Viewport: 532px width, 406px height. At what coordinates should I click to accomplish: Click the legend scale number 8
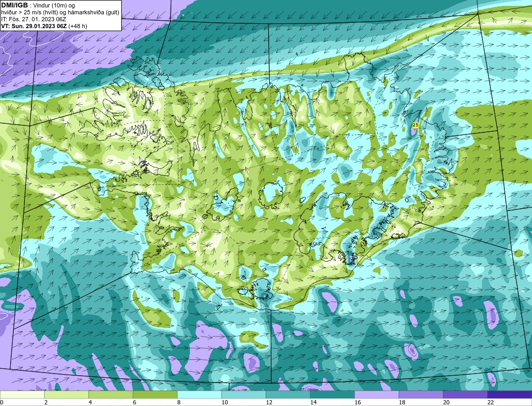point(179,403)
